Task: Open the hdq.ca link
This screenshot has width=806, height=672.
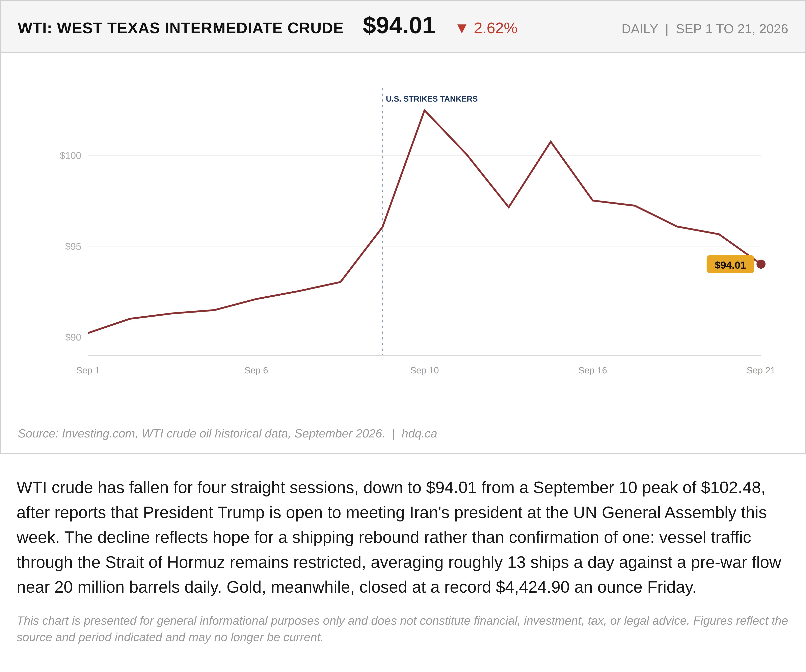Action: coord(419,433)
